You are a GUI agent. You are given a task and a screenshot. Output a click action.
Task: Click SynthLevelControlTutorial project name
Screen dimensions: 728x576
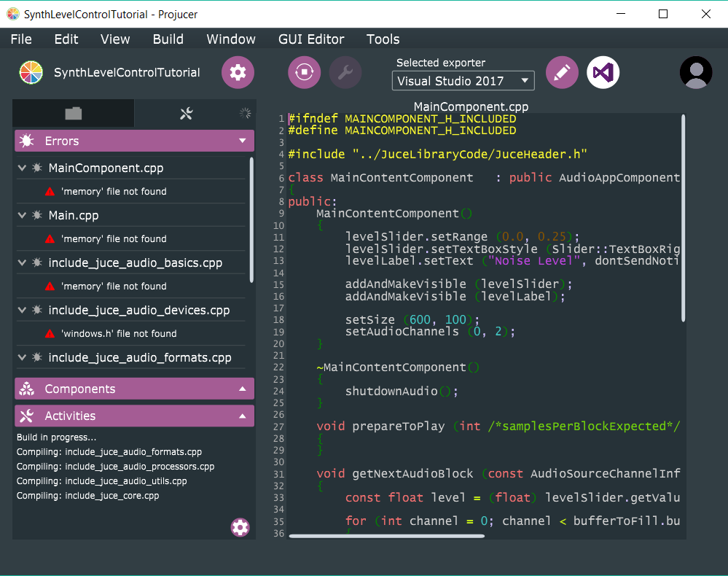(127, 72)
